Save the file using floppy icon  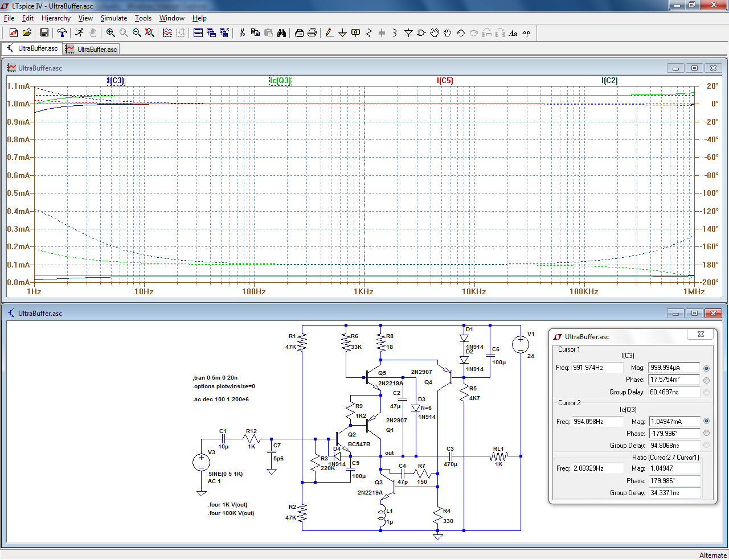click(44, 33)
